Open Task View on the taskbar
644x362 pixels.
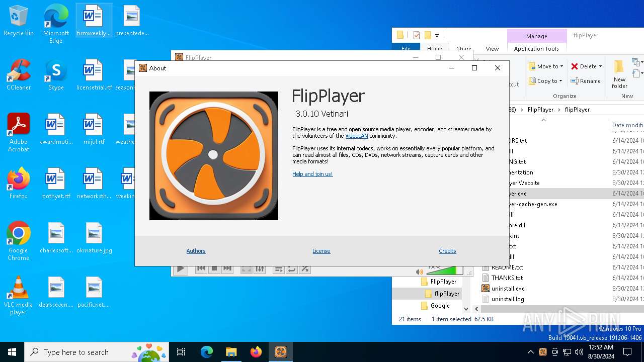tap(181, 352)
